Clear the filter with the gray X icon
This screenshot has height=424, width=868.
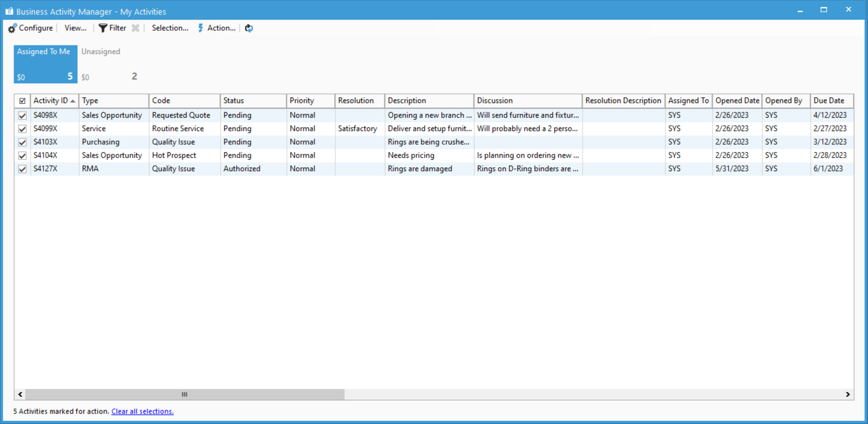pos(136,28)
